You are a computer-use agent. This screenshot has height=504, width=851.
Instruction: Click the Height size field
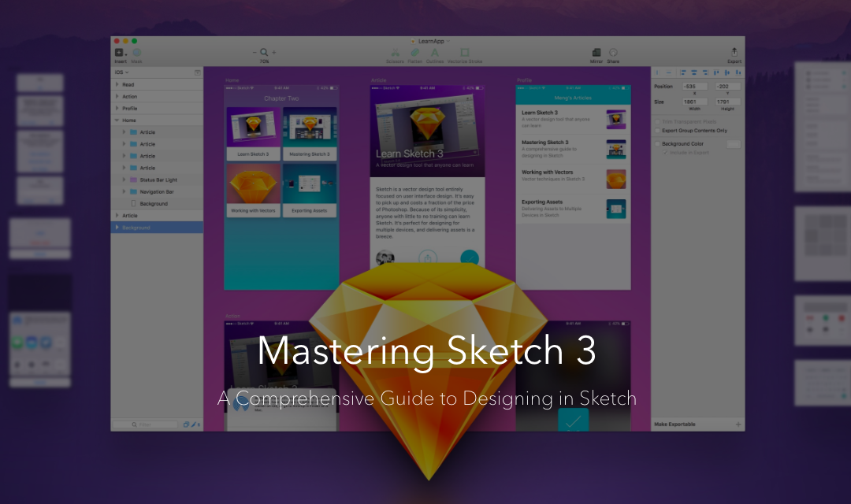tap(728, 102)
